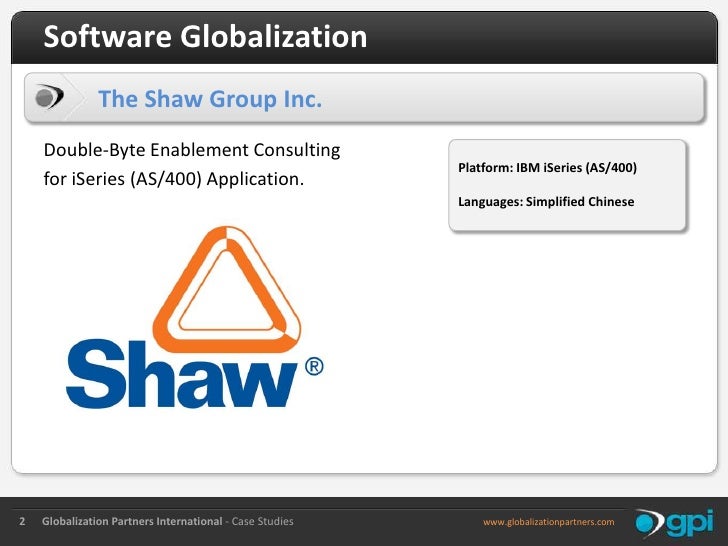Click 'The Shaw Group Inc.' heading

[x=210, y=99]
